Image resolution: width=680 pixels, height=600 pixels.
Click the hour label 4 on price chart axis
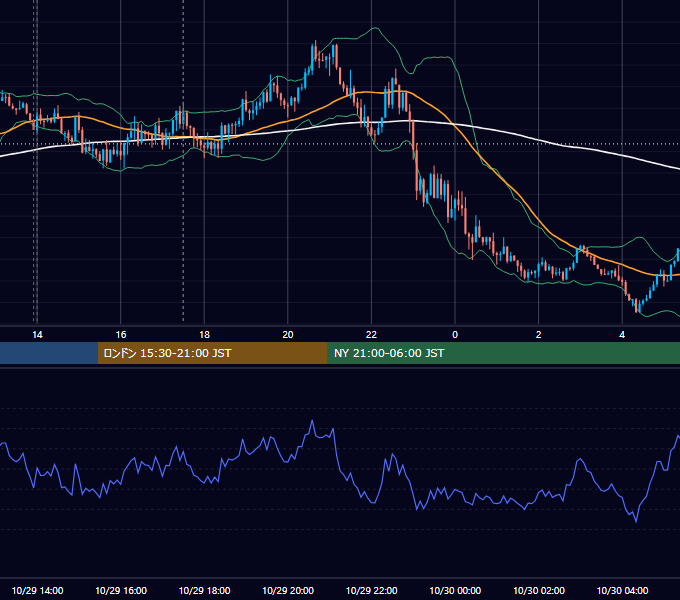622,335
